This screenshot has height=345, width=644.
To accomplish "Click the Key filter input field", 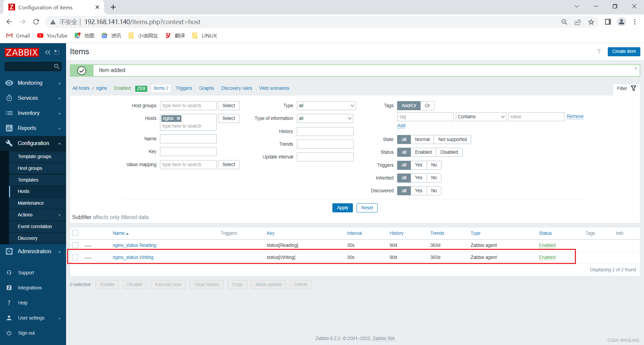I will [x=188, y=151].
